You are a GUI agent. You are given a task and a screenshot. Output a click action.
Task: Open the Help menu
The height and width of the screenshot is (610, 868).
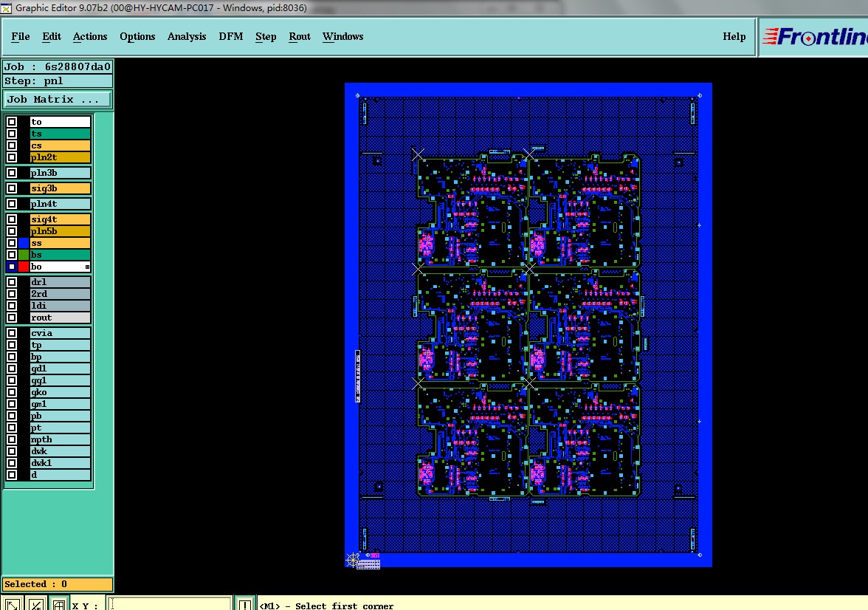tap(734, 37)
